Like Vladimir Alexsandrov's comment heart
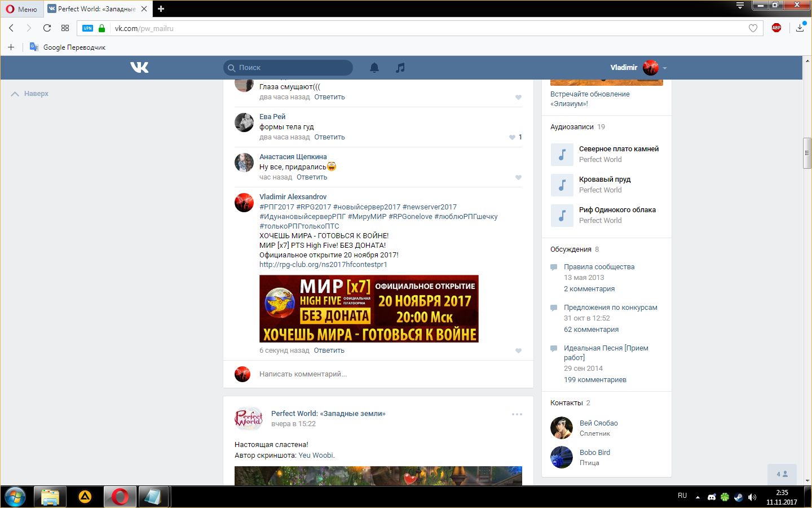 point(518,351)
